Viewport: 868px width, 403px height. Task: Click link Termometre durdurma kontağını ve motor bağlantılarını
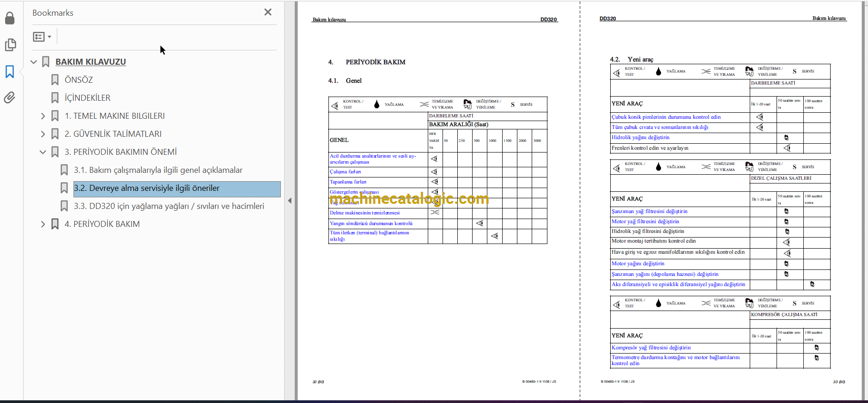click(x=675, y=360)
